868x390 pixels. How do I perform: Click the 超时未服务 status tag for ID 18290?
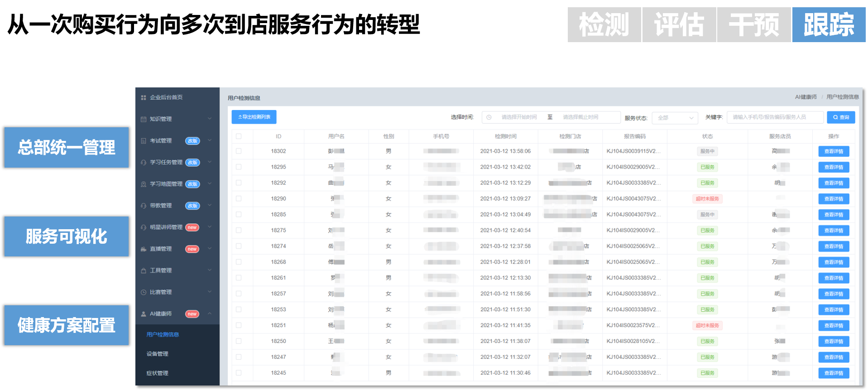707,199
